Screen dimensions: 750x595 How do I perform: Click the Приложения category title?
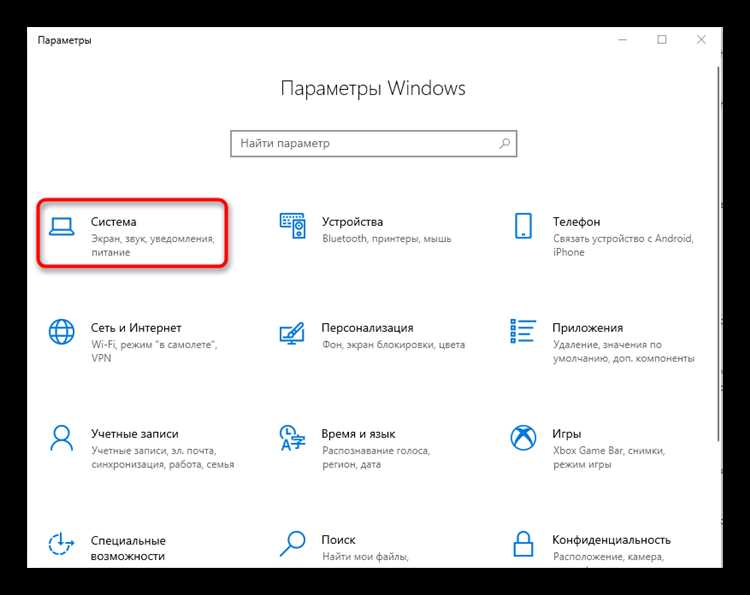588,328
